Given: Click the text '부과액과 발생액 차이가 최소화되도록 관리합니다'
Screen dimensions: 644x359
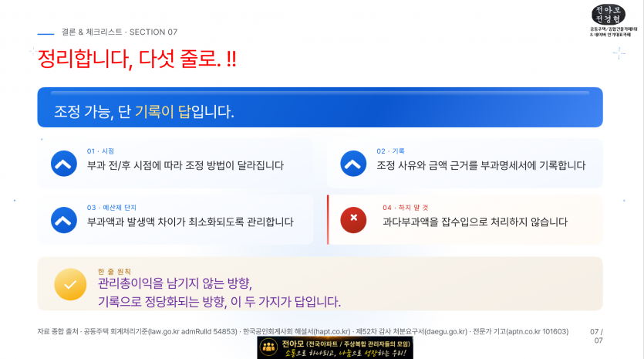Looking at the screenshot, I should click(191, 222).
